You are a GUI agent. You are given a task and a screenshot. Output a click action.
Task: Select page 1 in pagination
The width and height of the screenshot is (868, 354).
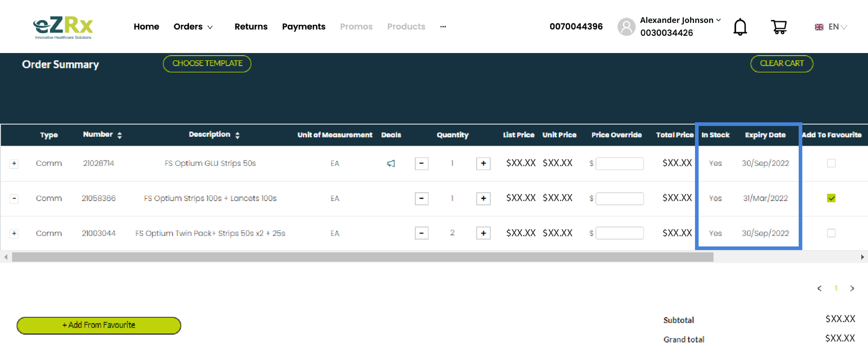(x=836, y=288)
